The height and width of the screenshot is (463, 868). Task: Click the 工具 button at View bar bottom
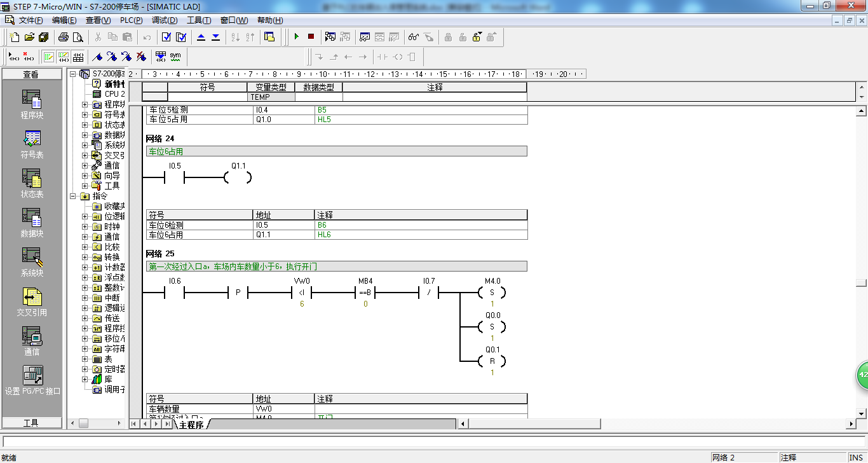[x=32, y=423]
